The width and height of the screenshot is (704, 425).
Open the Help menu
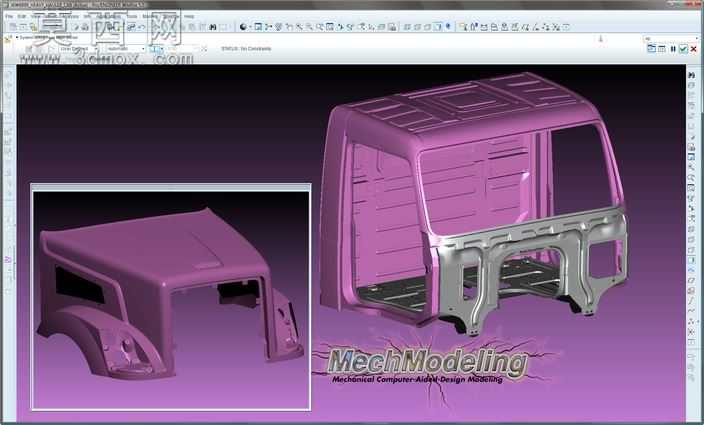[189, 16]
